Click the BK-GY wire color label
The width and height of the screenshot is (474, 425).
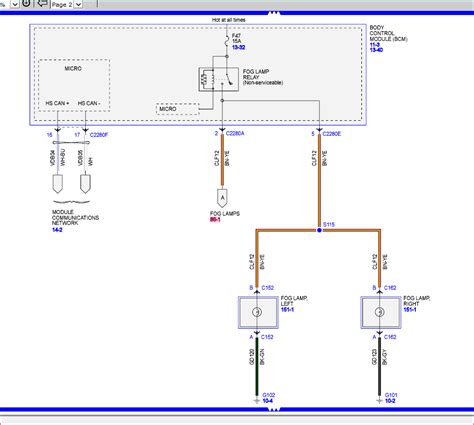385,357
